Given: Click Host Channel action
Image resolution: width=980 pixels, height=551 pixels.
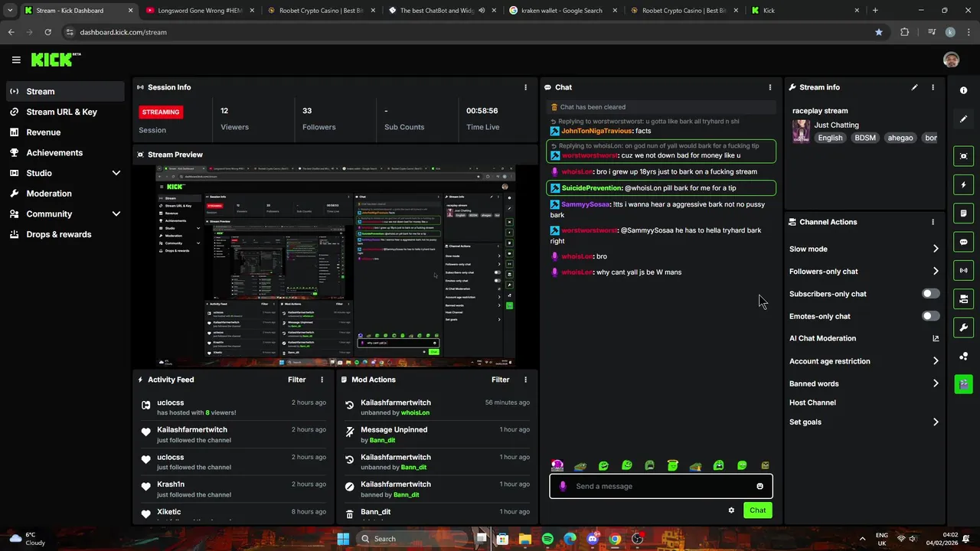Looking at the screenshot, I should click(812, 403).
